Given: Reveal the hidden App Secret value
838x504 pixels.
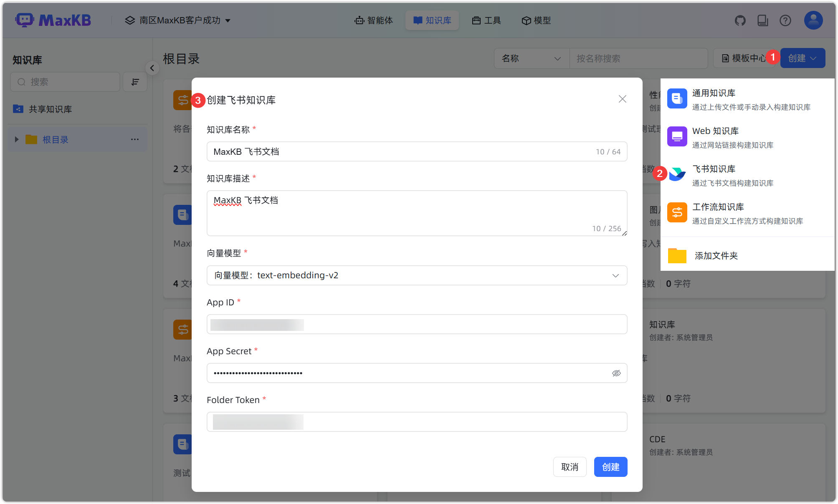Looking at the screenshot, I should pyautogui.click(x=616, y=373).
